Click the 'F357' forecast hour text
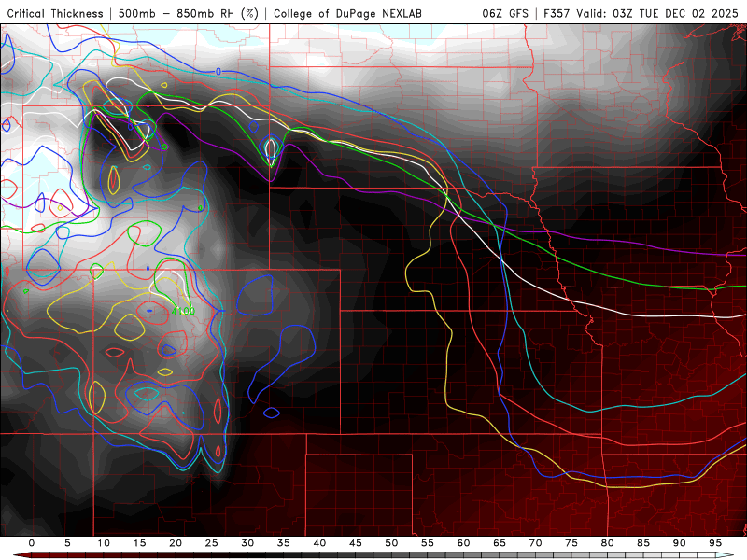 coord(557,14)
